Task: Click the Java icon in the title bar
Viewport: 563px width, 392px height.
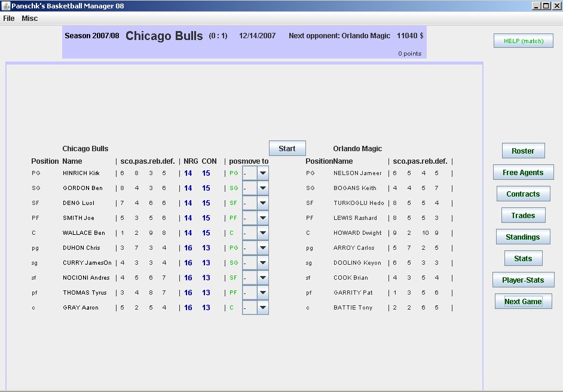Action: 6,6
